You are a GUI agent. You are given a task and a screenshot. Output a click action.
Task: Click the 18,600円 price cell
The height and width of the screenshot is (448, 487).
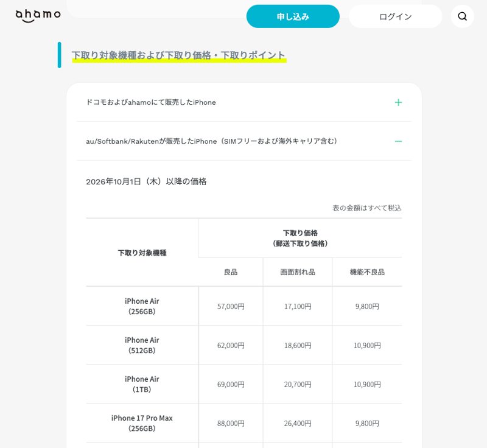(x=298, y=345)
